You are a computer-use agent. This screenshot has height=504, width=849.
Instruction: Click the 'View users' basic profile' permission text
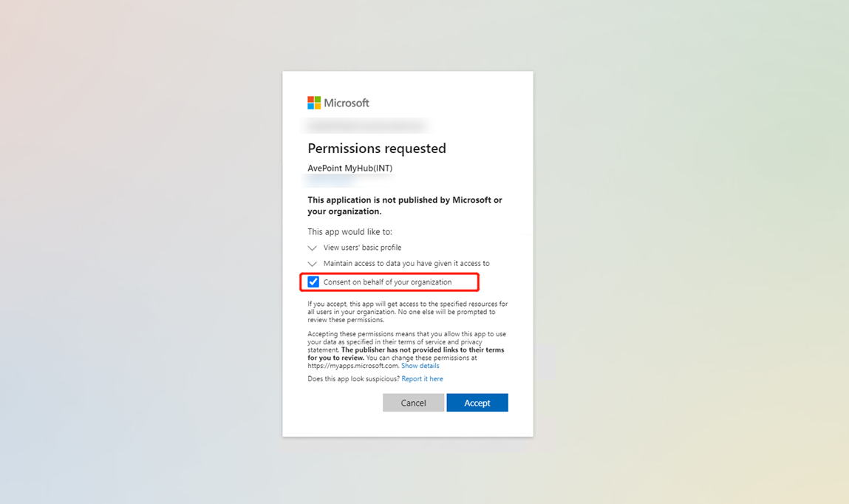(x=362, y=248)
